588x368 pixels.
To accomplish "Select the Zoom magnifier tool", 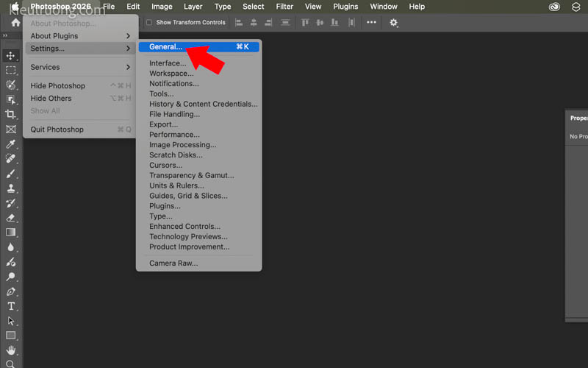I will (10, 364).
